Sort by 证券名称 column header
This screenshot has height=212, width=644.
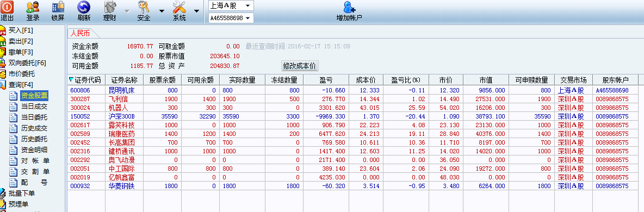[x=125, y=80]
